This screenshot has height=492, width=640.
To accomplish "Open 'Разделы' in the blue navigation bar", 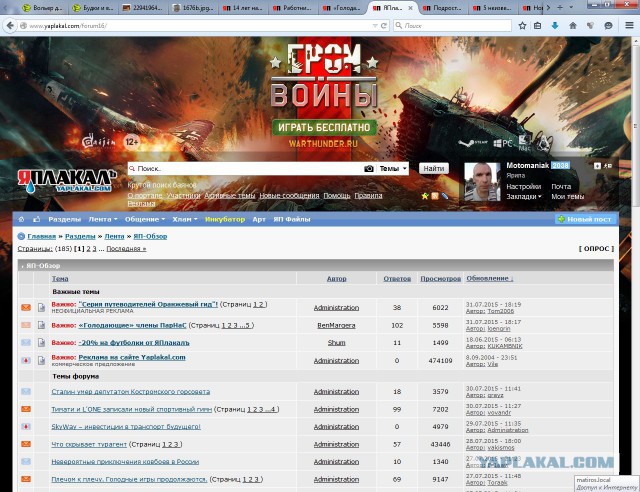I will click(x=64, y=219).
